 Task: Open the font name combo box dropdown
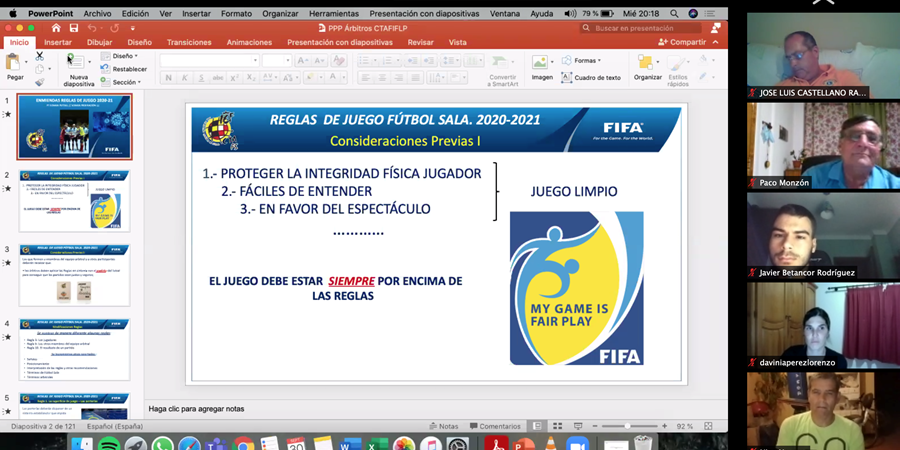tap(255, 61)
